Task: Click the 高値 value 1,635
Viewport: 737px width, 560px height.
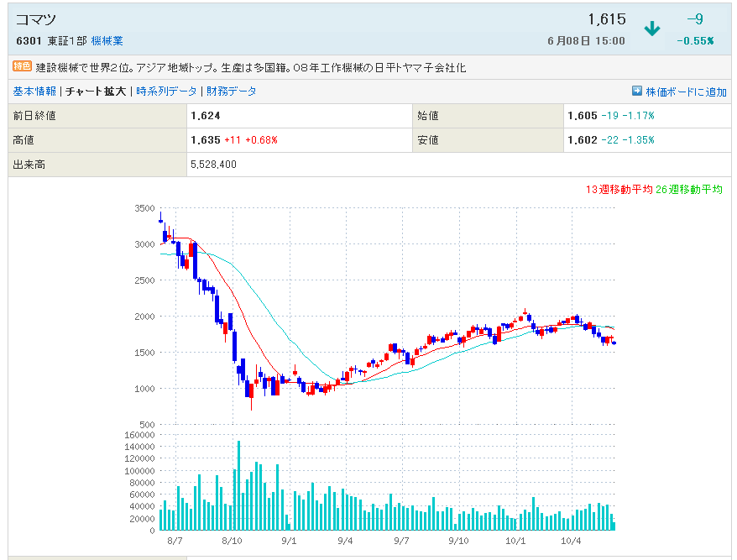Action: [x=206, y=140]
